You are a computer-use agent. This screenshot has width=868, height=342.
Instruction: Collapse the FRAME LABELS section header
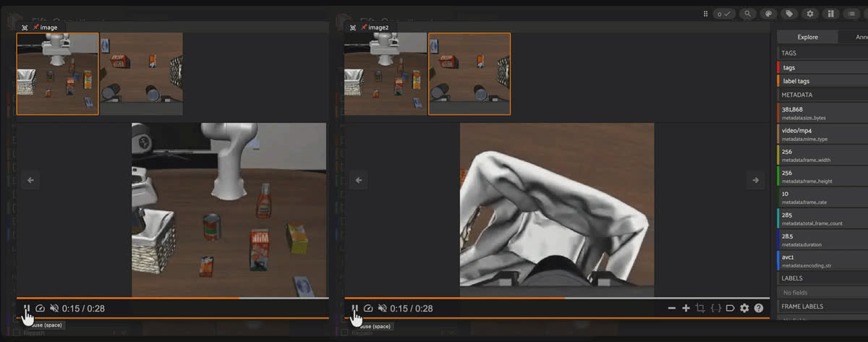pos(822,307)
